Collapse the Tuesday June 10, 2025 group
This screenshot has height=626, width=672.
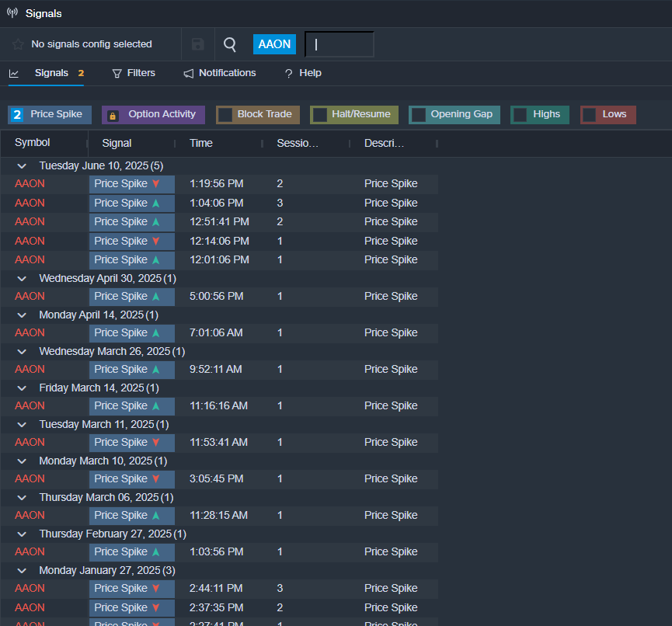22,165
